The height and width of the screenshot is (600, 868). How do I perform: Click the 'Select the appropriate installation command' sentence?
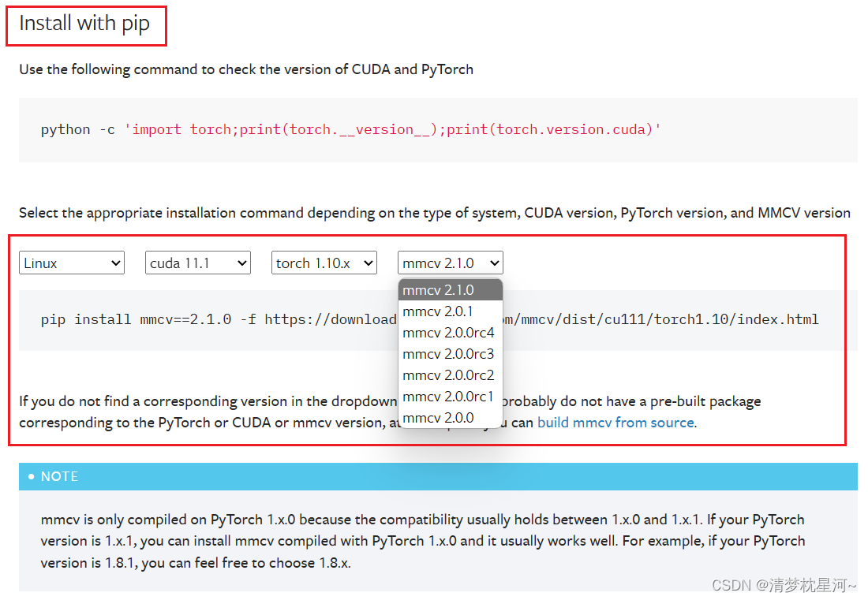click(x=435, y=213)
